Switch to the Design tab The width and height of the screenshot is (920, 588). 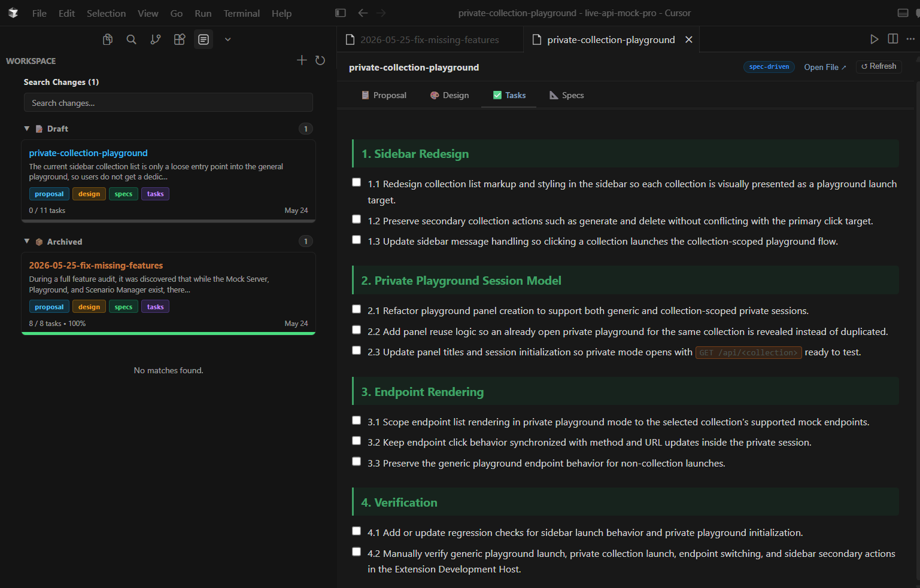tap(450, 95)
